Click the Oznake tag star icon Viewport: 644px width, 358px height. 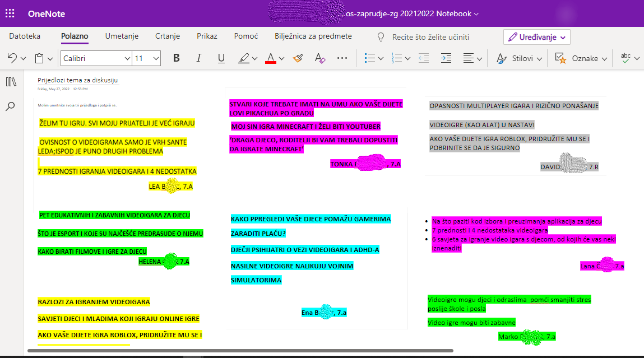pyautogui.click(x=560, y=58)
